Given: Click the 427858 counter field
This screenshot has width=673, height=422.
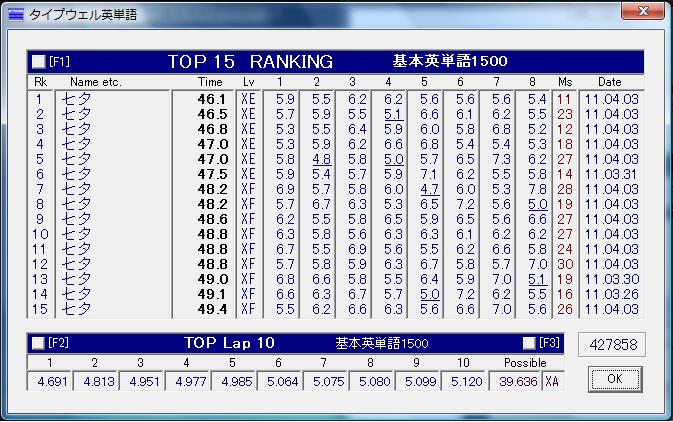Looking at the screenshot, I should pyautogui.click(x=612, y=344).
